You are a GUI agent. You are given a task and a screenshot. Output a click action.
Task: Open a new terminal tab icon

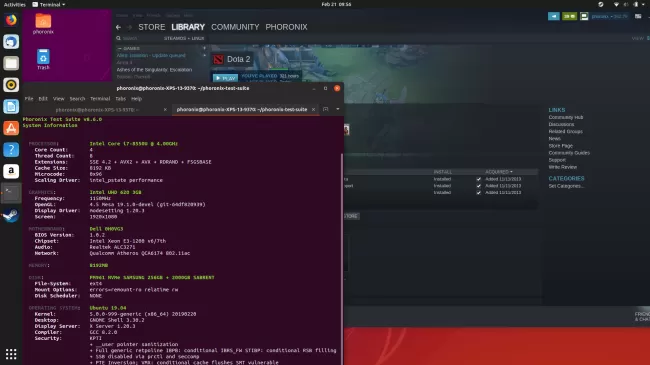tap(325, 109)
